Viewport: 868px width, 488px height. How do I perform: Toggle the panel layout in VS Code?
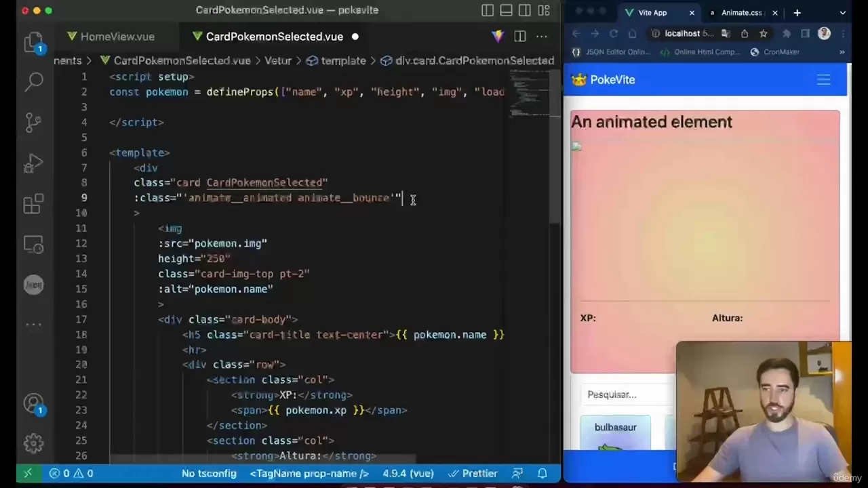coord(506,11)
